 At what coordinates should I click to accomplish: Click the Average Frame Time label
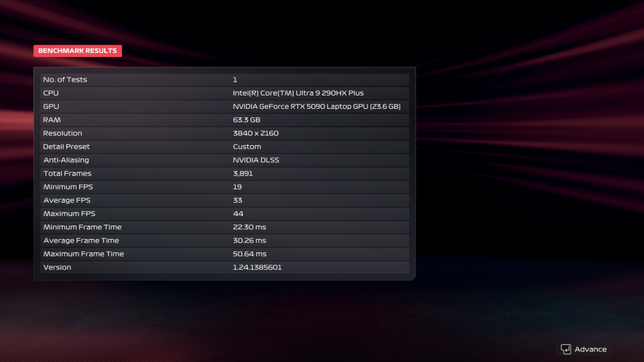pos(81,240)
